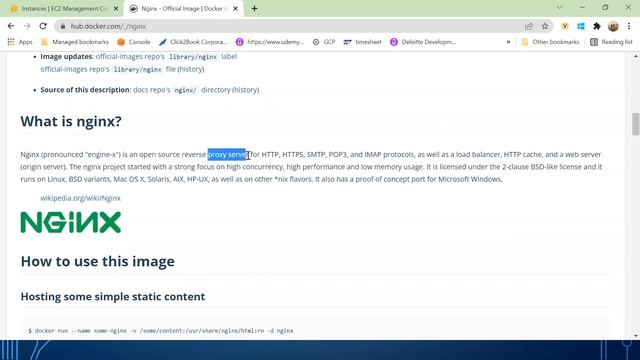Open the Deloitte Developm bookmark
Image resolution: width=640 pixels, height=360 pixels.
click(423, 42)
